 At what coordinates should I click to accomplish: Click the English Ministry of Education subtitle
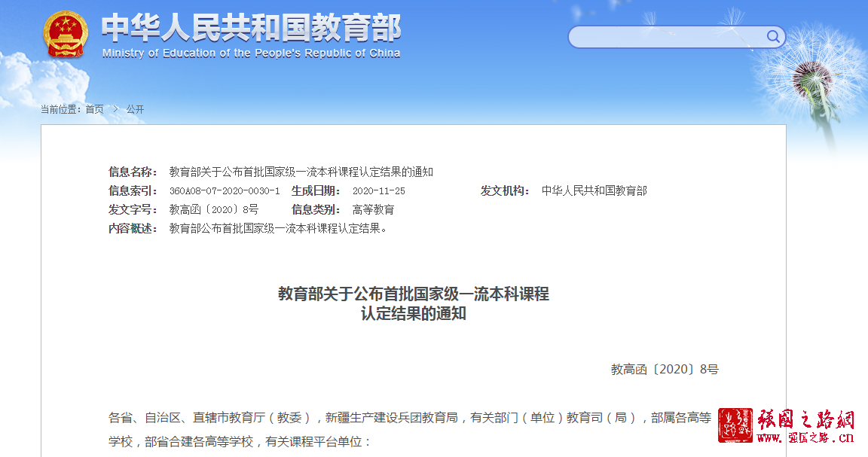click(251, 53)
